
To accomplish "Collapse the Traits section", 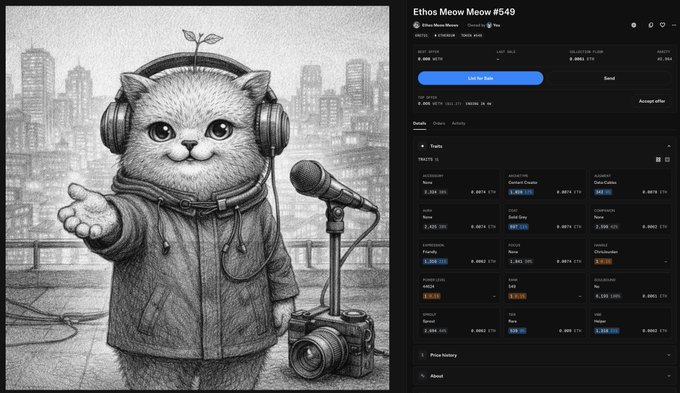I will tap(668, 146).
